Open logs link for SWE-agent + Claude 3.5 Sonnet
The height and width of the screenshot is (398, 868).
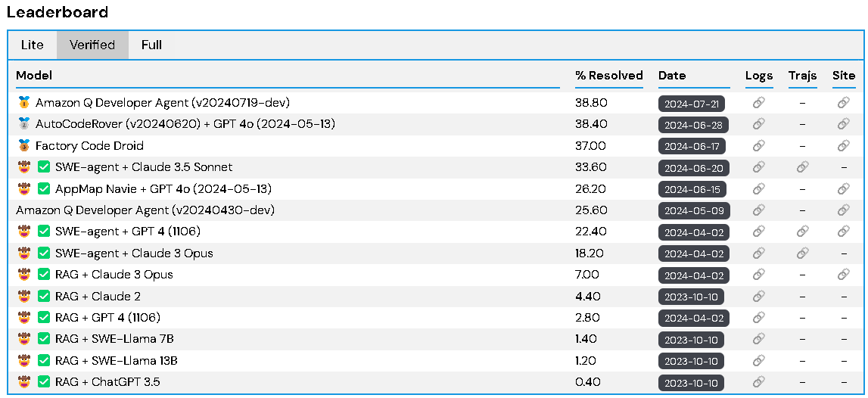point(758,166)
